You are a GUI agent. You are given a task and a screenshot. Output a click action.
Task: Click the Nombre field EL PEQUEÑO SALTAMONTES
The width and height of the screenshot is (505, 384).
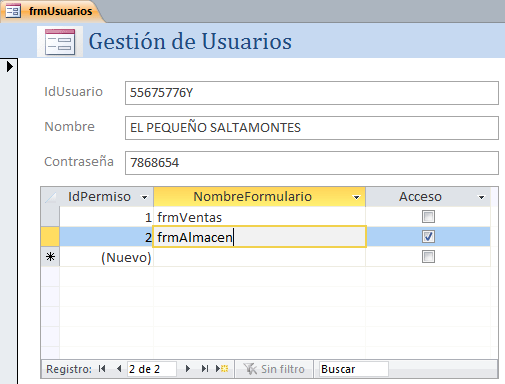pos(312,128)
